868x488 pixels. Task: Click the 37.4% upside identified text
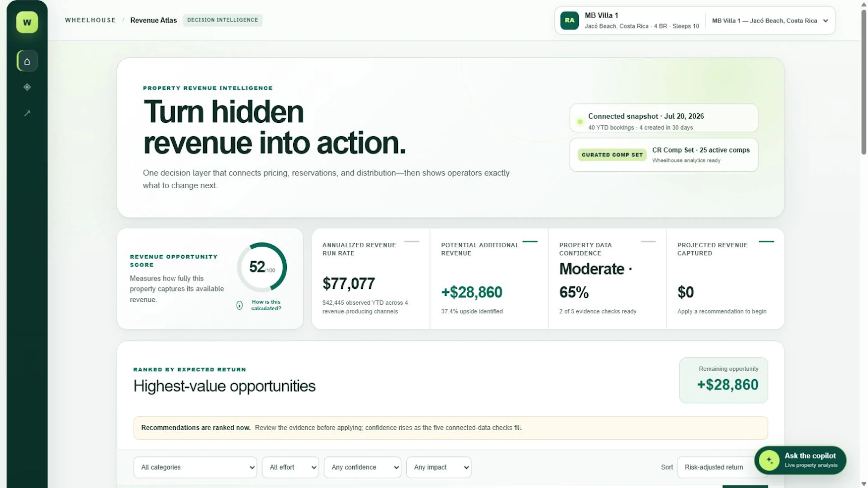coord(472,311)
